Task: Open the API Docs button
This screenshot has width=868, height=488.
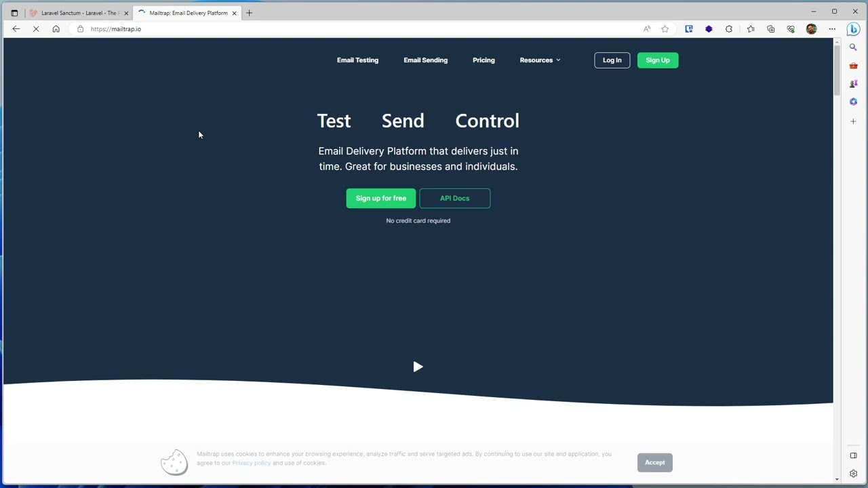Action: (x=455, y=199)
